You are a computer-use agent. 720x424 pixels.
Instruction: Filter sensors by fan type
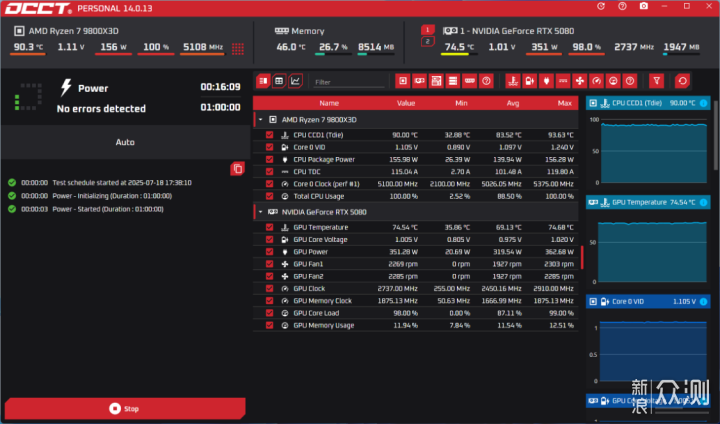coord(580,81)
